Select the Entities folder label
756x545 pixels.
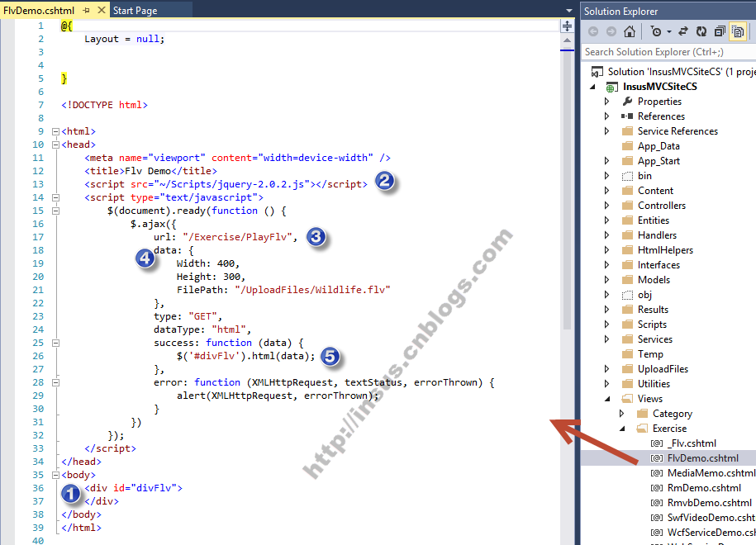[x=654, y=220]
